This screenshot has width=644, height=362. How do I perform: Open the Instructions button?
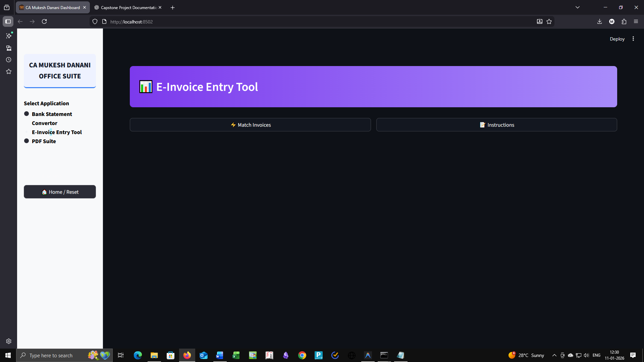pos(496,125)
